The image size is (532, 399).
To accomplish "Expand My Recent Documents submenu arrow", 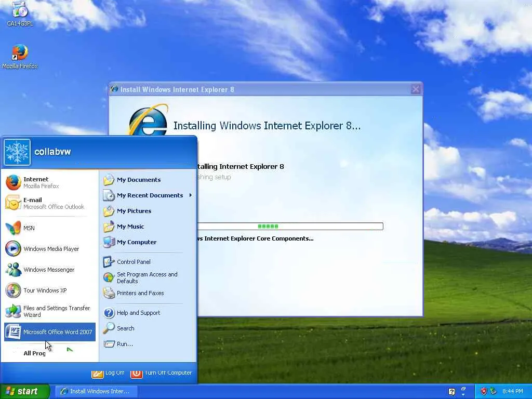I will [191, 195].
